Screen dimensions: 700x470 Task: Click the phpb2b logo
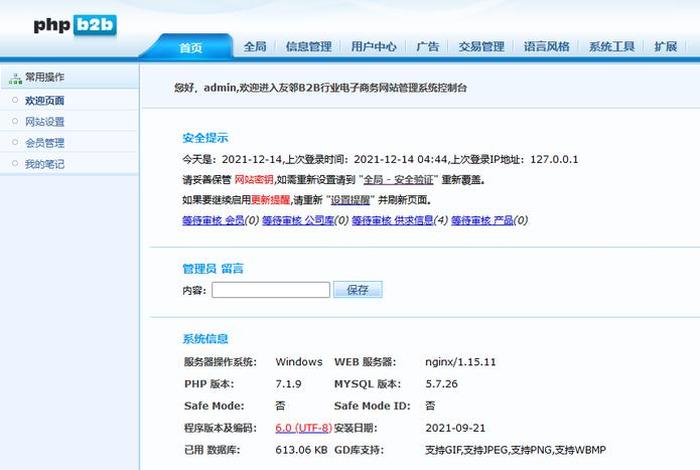[75, 25]
